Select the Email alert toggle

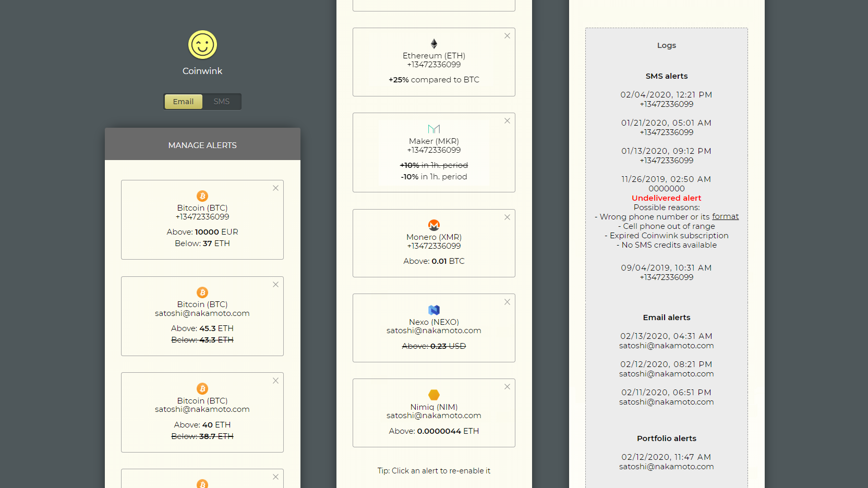[183, 102]
